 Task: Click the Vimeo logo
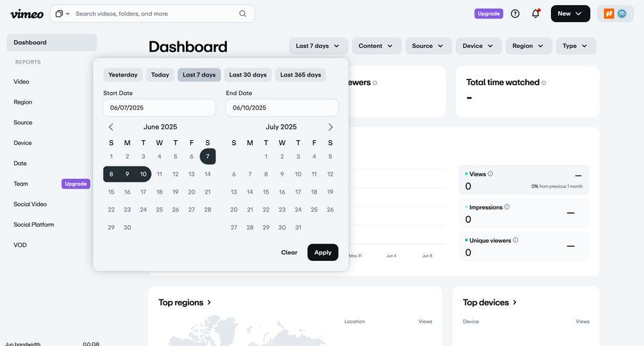tap(26, 14)
